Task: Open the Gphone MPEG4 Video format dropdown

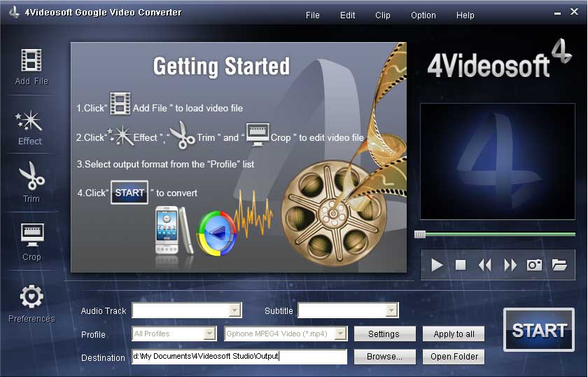Action: [340, 334]
